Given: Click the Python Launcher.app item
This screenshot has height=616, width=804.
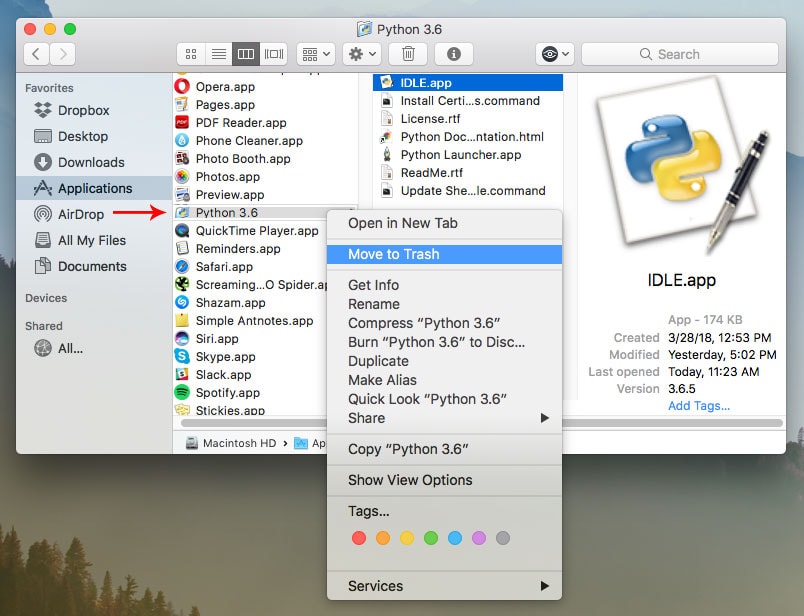Looking at the screenshot, I should (x=459, y=155).
